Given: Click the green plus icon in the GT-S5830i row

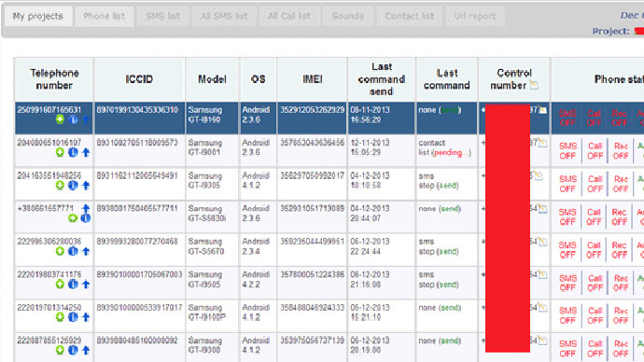Looking at the screenshot, I should [x=73, y=218].
